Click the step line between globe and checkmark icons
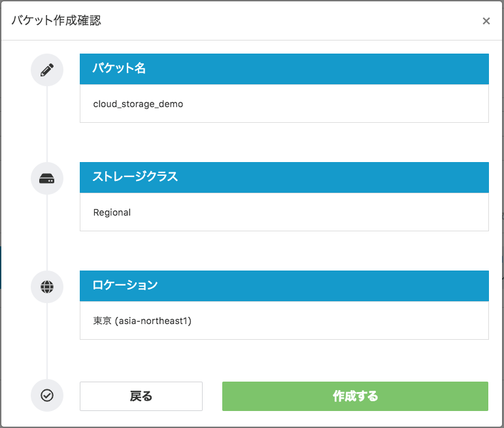 47,341
